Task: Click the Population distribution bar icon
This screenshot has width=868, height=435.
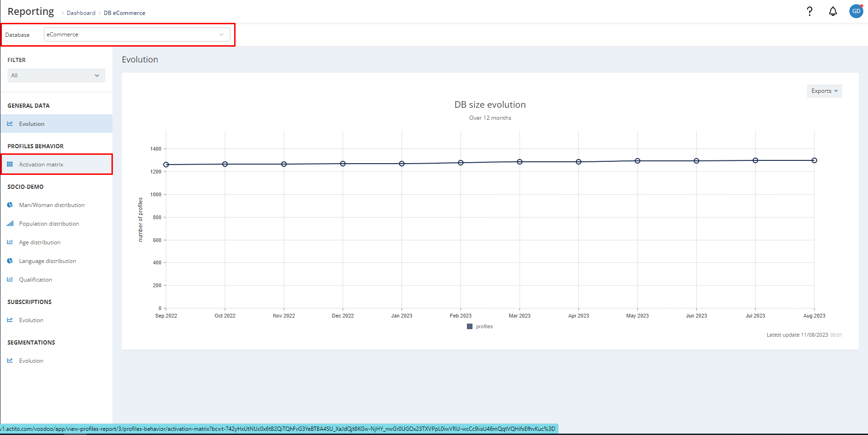Action: click(10, 223)
